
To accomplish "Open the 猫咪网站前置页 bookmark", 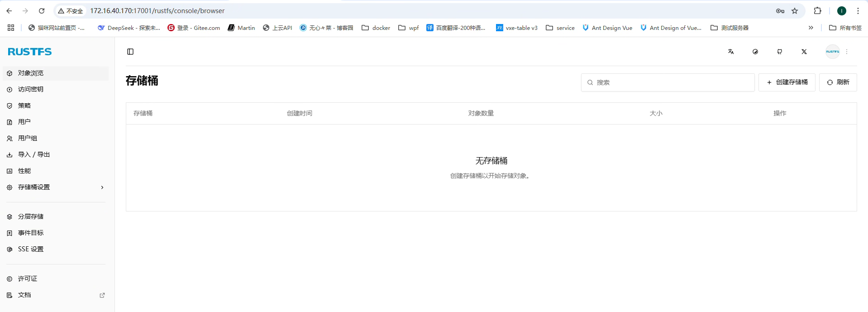I will click(x=57, y=28).
